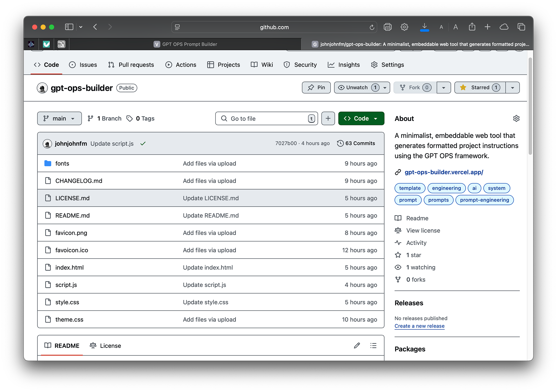Viewport: 557px width, 392px height.
Task: Click the add file plus button
Action: pos(328,118)
